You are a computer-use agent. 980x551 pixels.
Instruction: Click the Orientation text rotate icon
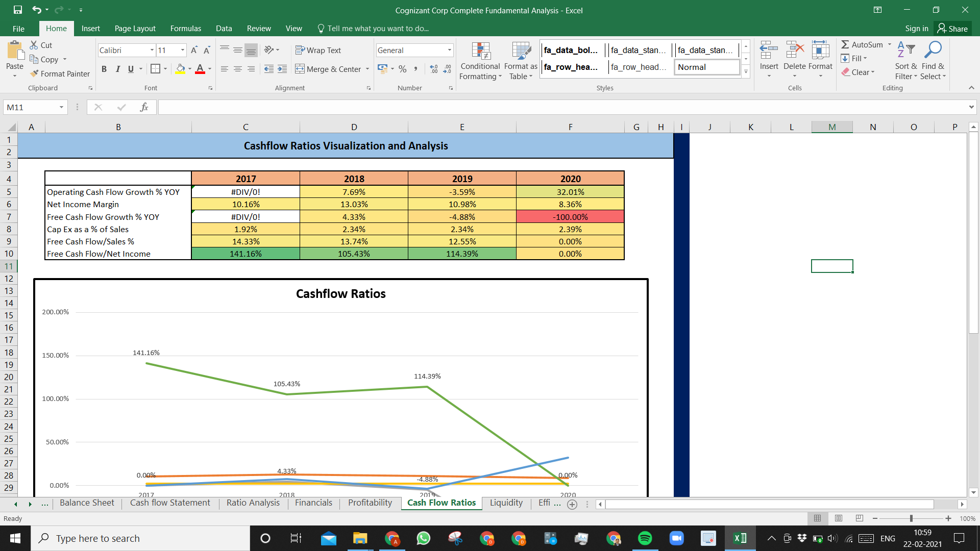pos(269,50)
